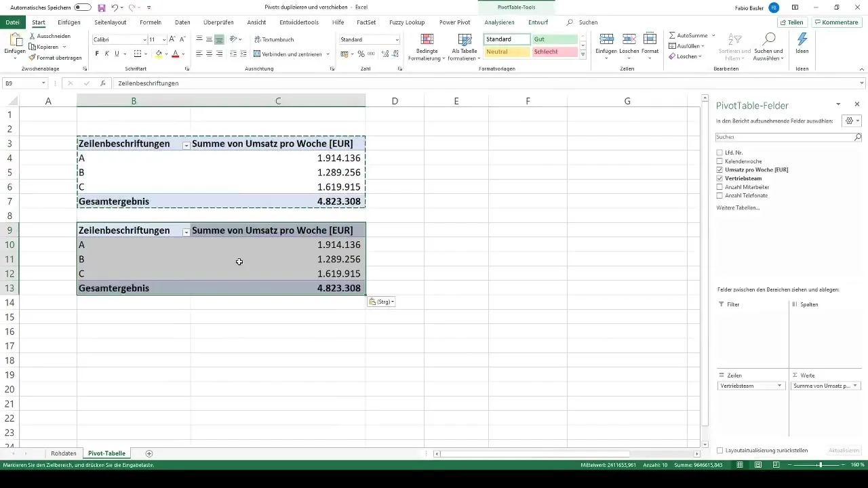The height and width of the screenshot is (488, 868).
Task: Apply the Neutral cell style
Action: (507, 52)
